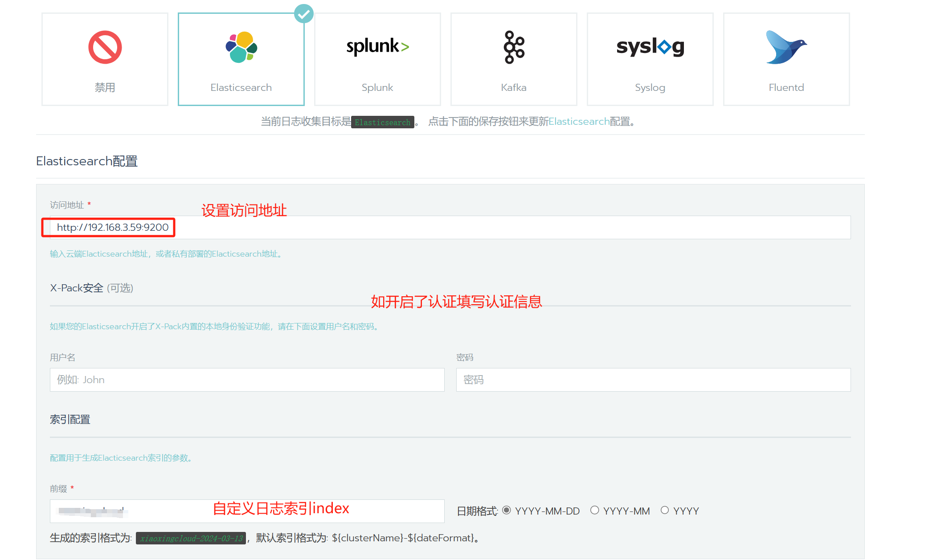Focus the password (密码) input field

(653, 380)
